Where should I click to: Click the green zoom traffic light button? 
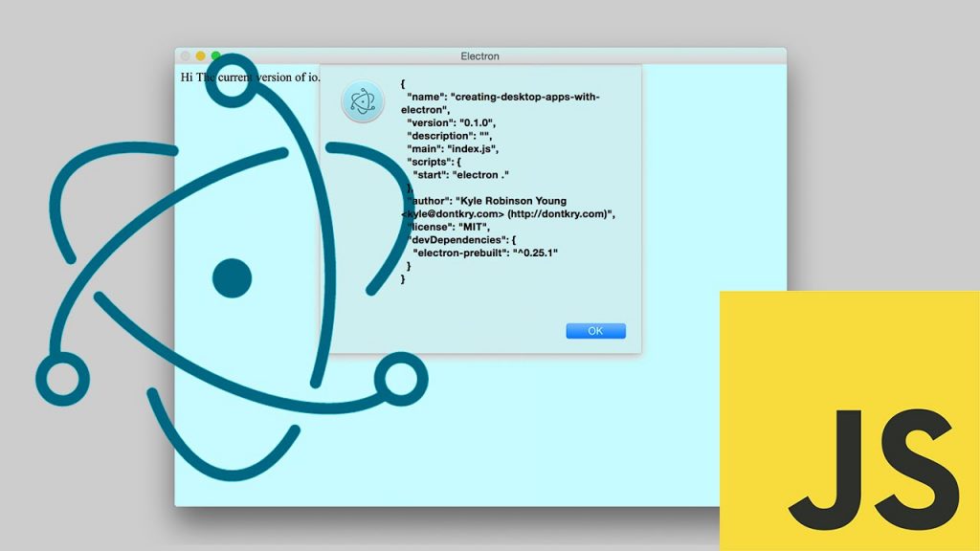(214, 55)
